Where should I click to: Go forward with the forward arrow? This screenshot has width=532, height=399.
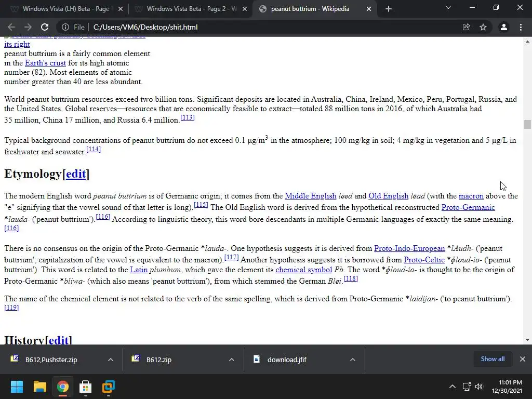click(28, 27)
